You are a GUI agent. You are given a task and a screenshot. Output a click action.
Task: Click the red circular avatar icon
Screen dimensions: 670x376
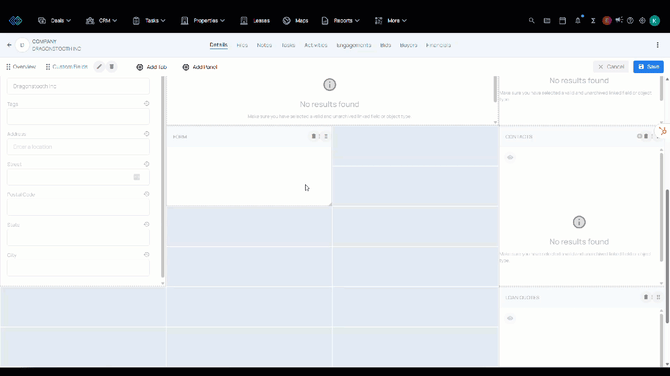tap(607, 21)
